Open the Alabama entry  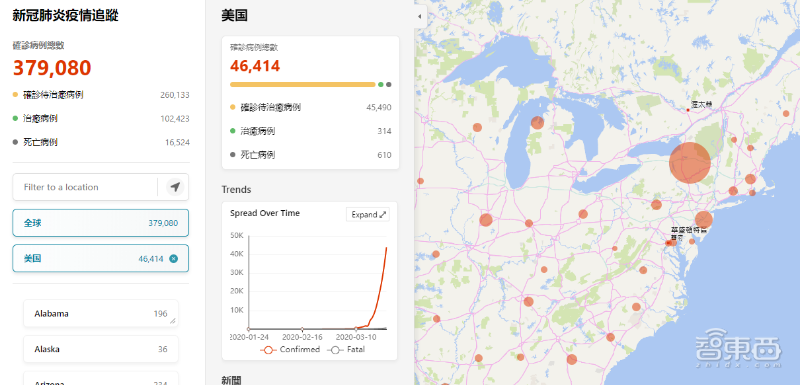coord(101,314)
